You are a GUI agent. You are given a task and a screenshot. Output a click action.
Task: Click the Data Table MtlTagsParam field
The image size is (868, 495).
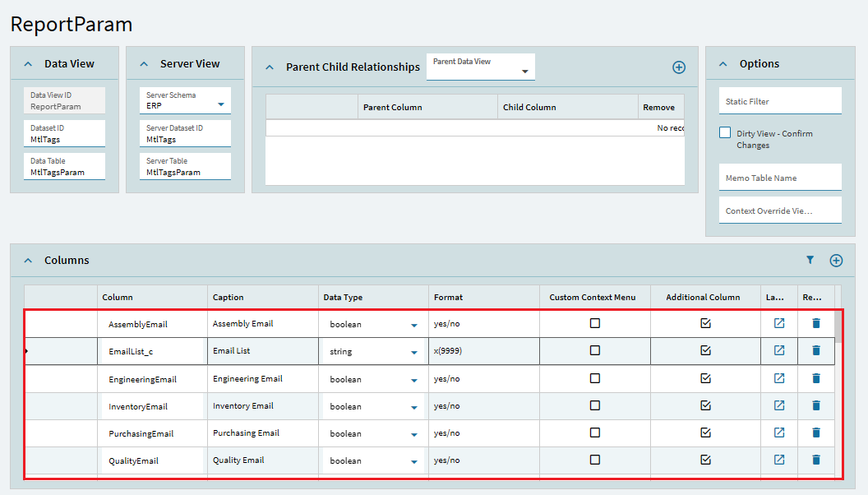(x=64, y=166)
